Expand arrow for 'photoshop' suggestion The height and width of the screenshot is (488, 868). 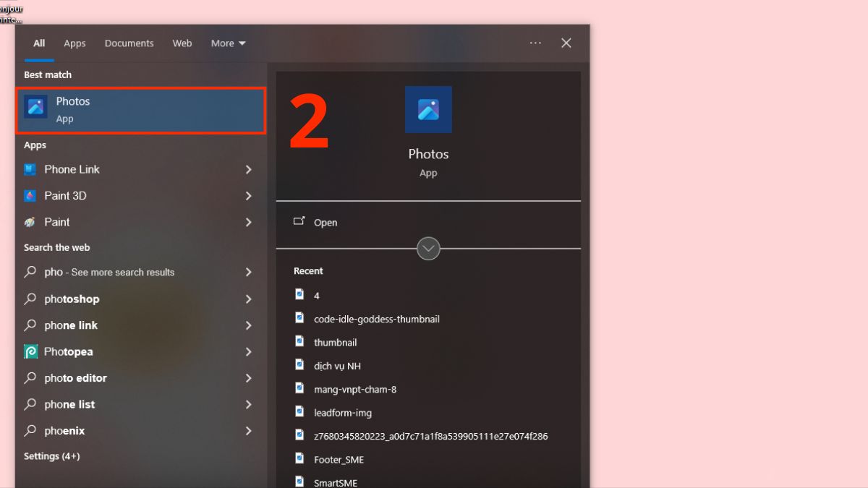(x=248, y=299)
